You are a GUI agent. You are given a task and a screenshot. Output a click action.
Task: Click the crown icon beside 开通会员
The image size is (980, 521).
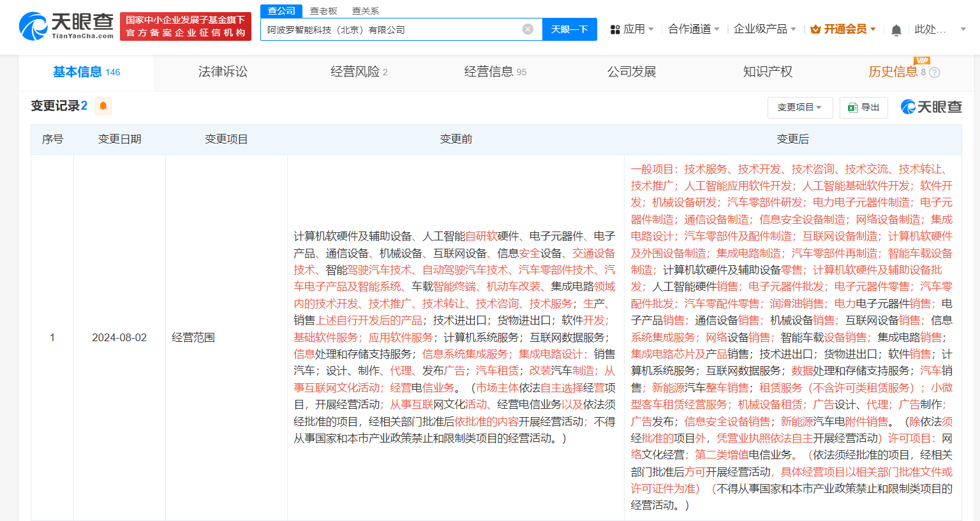coord(815,27)
